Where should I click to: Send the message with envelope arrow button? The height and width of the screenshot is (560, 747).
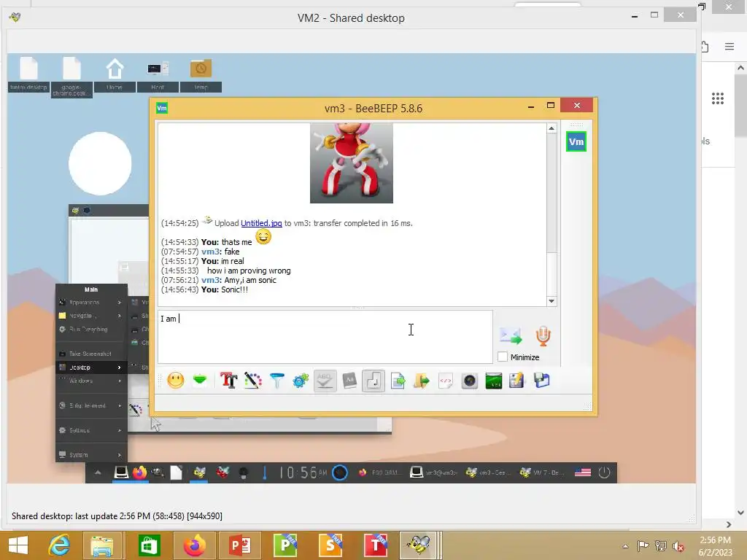pyautogui.click(x=511, y=335)
